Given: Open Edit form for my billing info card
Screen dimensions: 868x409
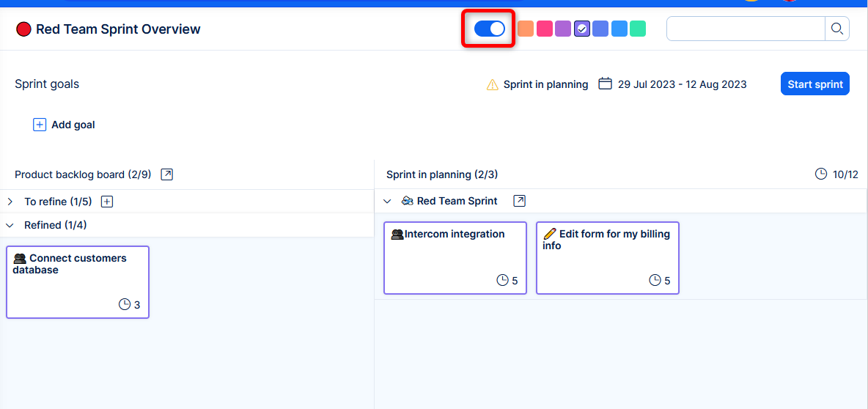Looking at the screenshot, I should coord(607,257).
